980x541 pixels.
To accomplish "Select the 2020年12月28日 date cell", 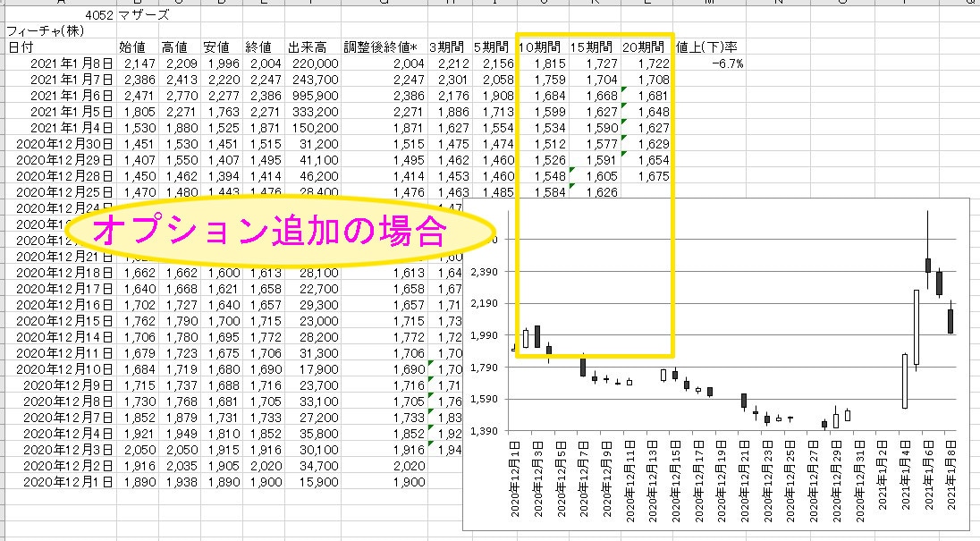I will (61, 176).
